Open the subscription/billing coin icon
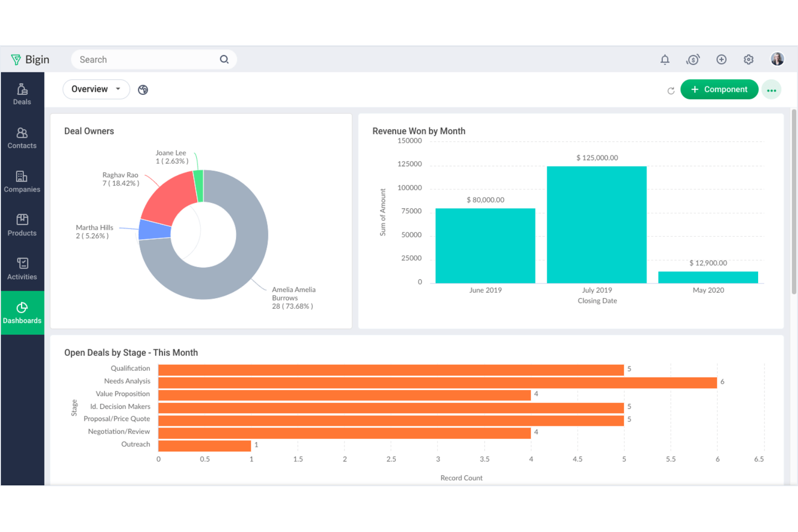Screen dimensions: 798x532 [x=693, y=59]
